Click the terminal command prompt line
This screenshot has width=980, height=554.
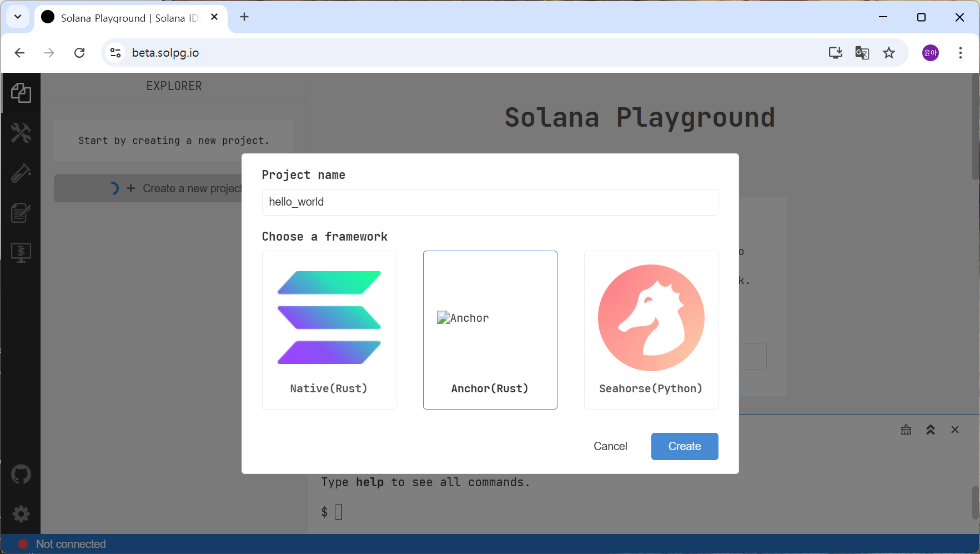tap(332, 512)
